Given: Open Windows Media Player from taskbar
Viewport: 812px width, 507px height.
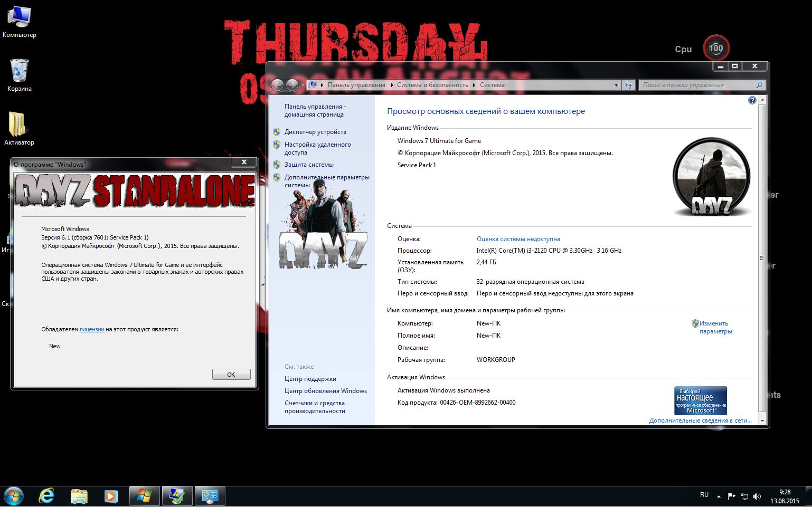Looking at the screenshot, I should [111, 496].
